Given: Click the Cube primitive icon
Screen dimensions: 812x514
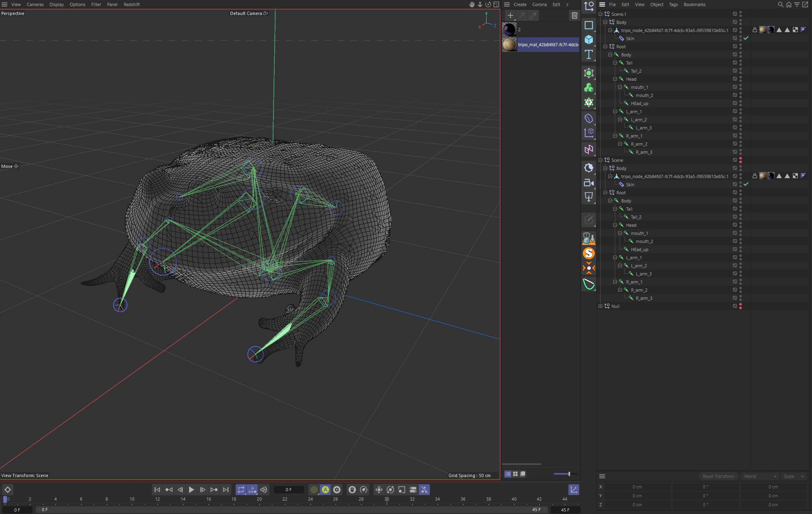Looking at the screenshot, I should 588,40.
